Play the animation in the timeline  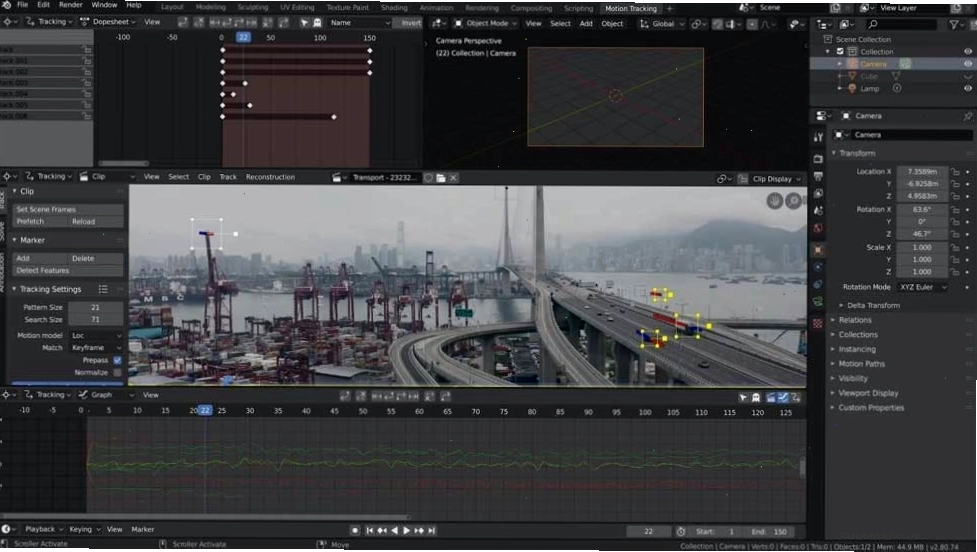click(x=406, y=531)
